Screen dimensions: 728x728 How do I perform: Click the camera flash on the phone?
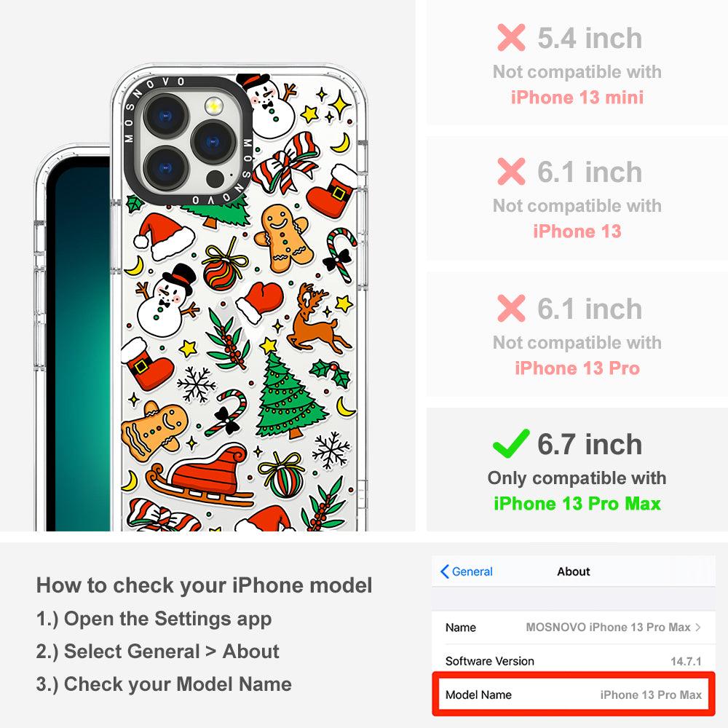[x=213, y=106]
